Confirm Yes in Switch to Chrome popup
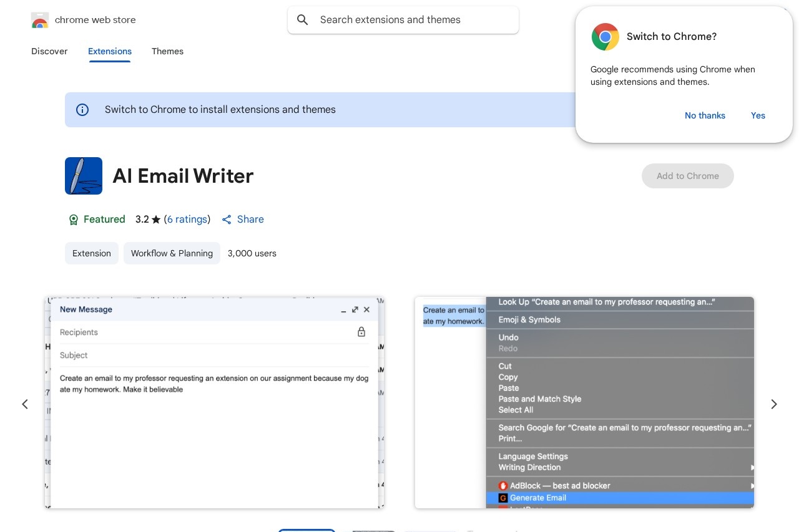Image resolution: width=799 pixels, height=532 pixels. pos(758,115)
